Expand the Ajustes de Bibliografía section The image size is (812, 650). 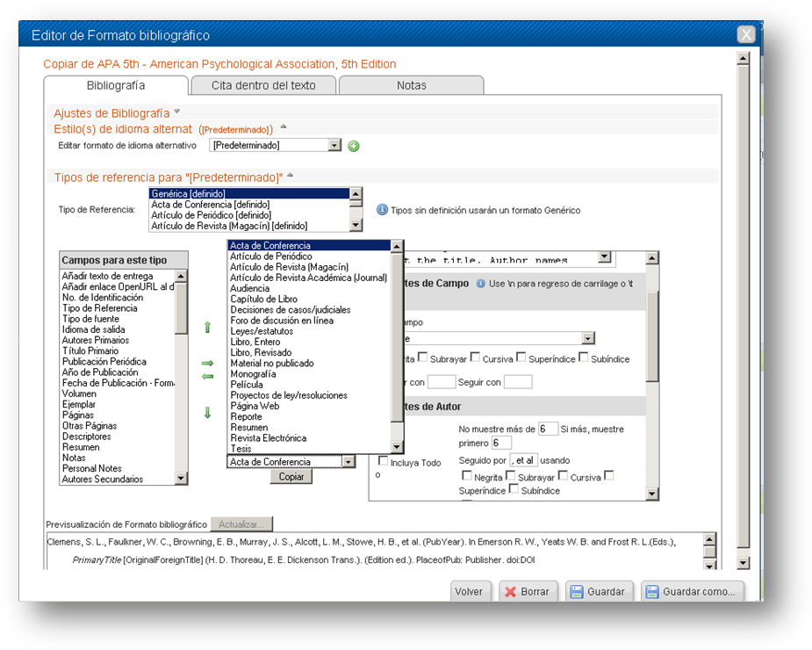pos(177,112)
